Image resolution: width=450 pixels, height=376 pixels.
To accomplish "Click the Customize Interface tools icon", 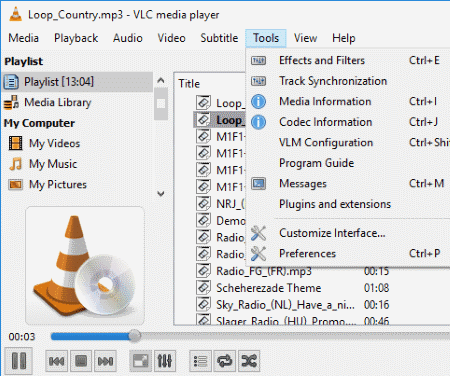I will 258,233.
